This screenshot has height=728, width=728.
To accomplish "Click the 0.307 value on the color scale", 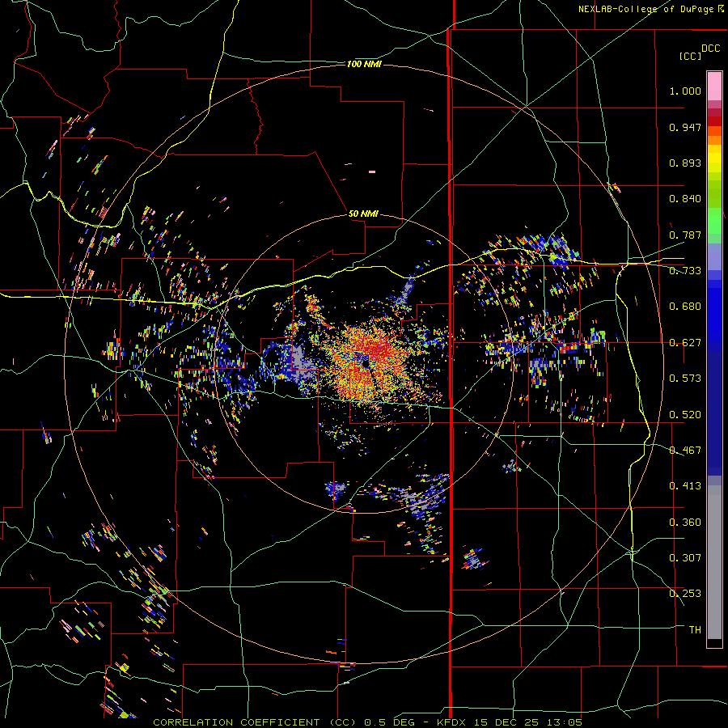I will [685, 558].
